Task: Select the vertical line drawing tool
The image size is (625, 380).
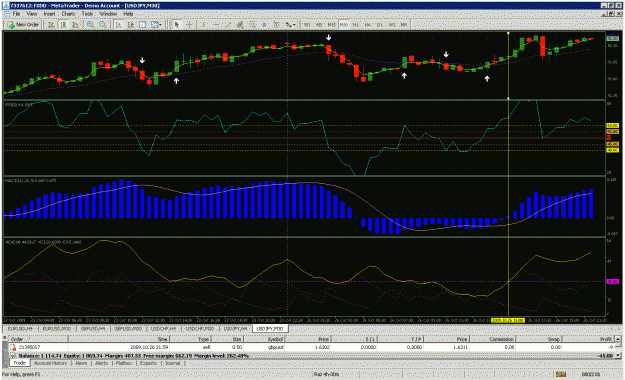Action: tap(204, 25)
